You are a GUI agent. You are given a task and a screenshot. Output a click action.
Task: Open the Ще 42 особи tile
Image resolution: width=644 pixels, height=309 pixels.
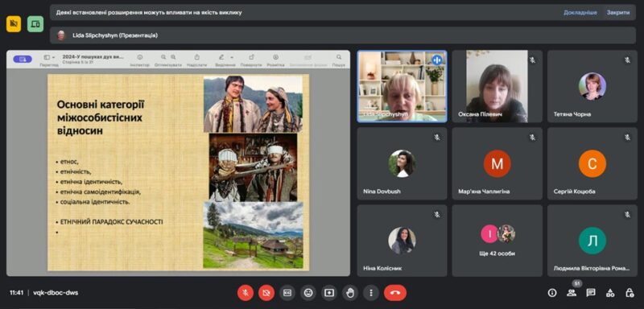pos(497,241)
